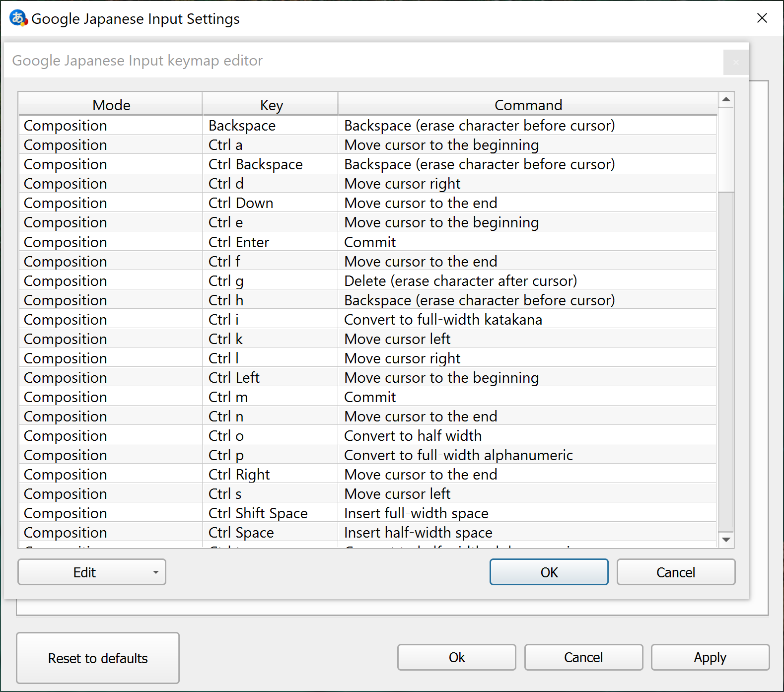Click Cancel in the settings window

[583, 657]
